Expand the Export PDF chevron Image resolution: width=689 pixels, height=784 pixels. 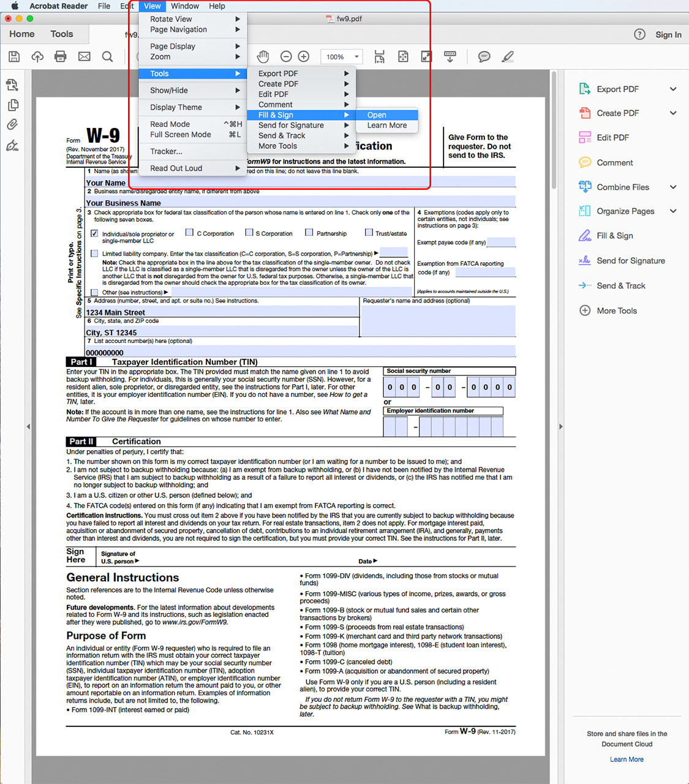[x=673, y=89]
